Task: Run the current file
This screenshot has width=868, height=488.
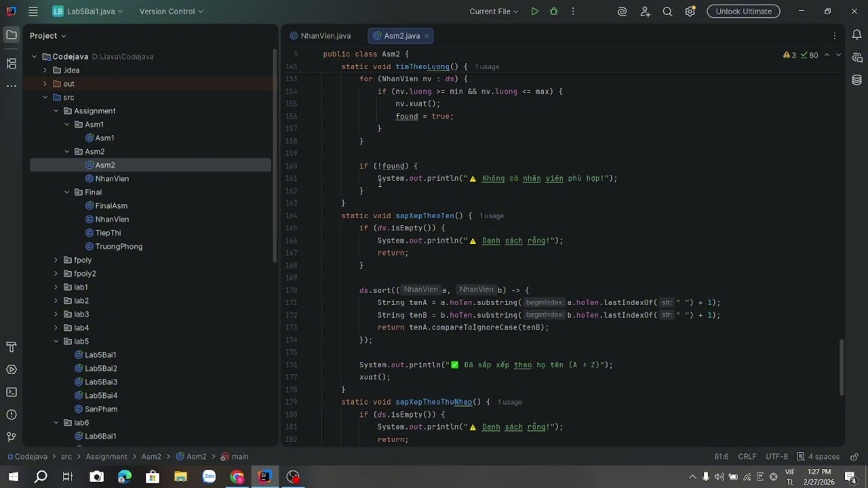Action: coord(535,12)
